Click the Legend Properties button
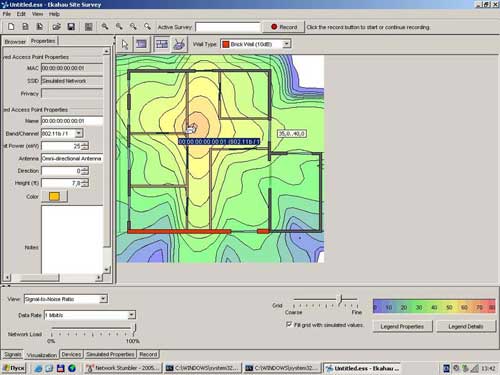The height and width of the screenshot is (375, 500). pos(402,327)
